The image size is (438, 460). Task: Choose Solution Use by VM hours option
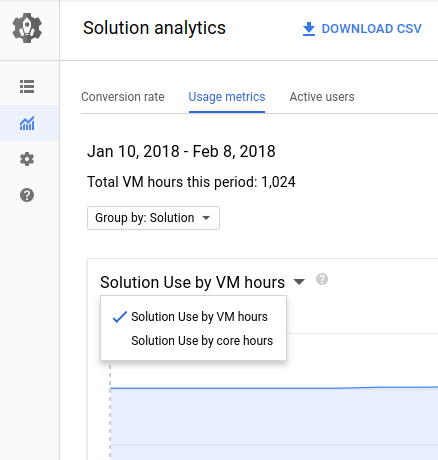click(x=199, y=317)
